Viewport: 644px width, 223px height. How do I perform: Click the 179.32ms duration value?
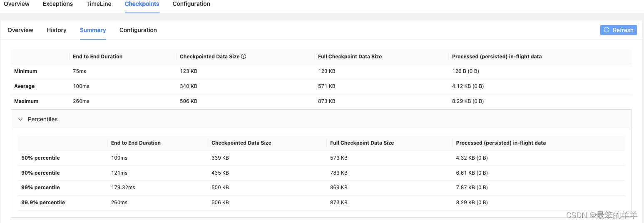(123, 188)
